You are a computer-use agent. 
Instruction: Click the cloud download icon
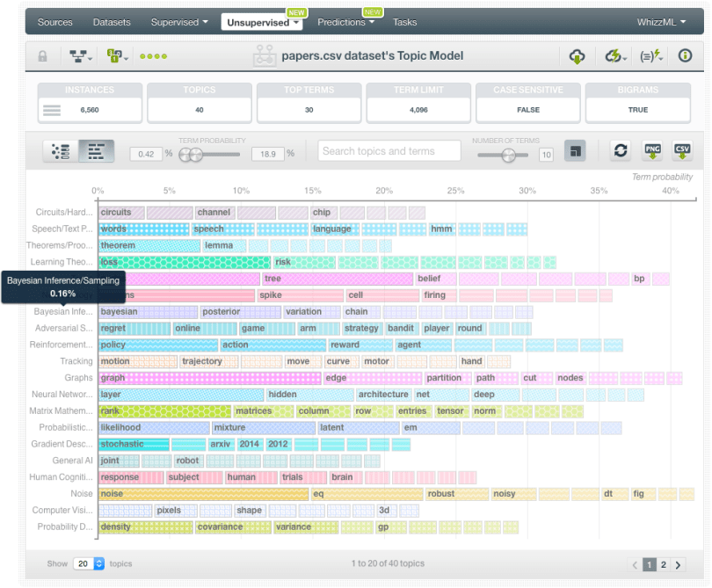tap(577, 56)
